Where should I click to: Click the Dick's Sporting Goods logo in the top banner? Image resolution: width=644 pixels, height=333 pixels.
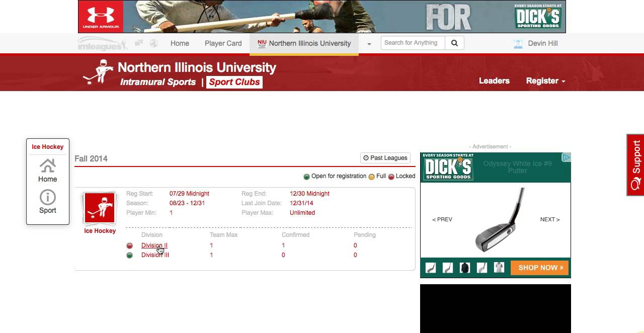click(x=538, y=17)
